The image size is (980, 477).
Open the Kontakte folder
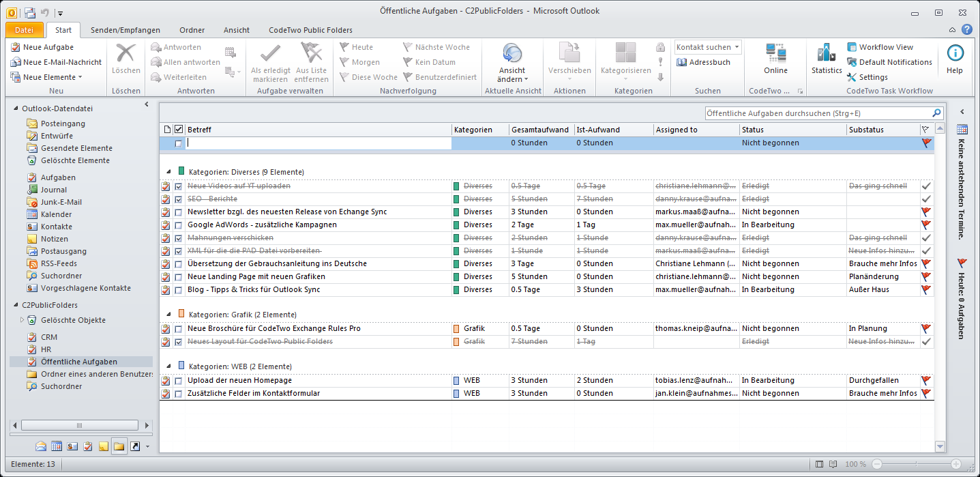tap(49, 227)
